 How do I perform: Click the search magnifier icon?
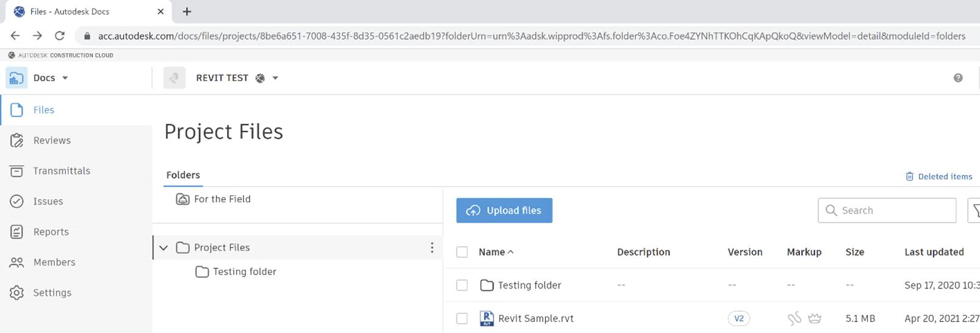coord(830,210)
